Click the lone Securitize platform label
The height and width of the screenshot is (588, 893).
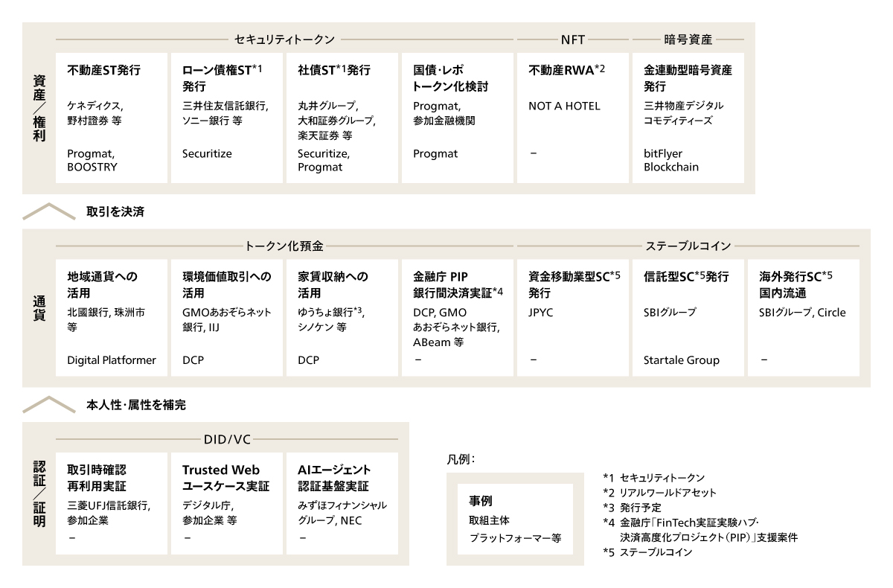pyautogui.click(x=207, y=154)
